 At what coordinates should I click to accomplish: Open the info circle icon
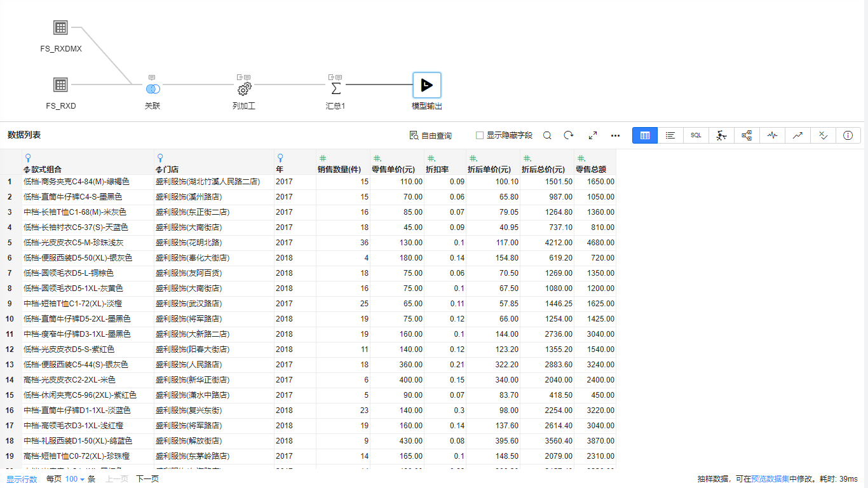(x=848, y=135)
